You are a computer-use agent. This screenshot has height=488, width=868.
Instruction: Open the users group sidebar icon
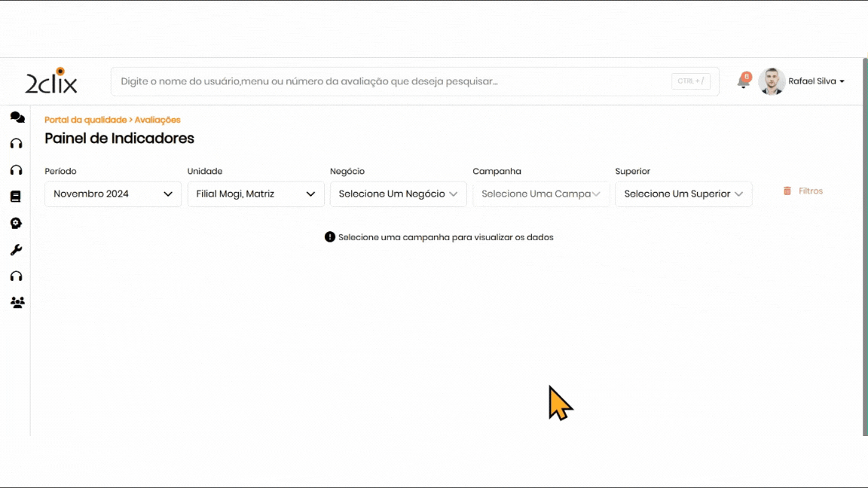coord(17,303)
